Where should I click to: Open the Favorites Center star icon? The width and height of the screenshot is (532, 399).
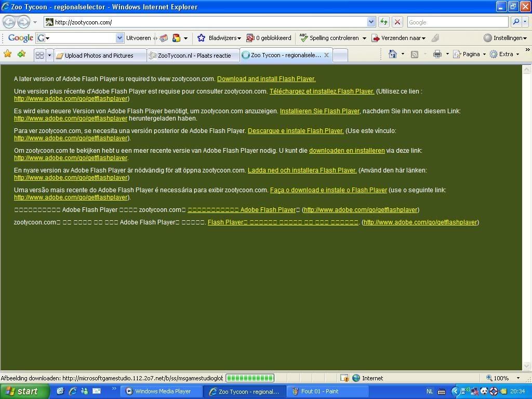point(8,54)
